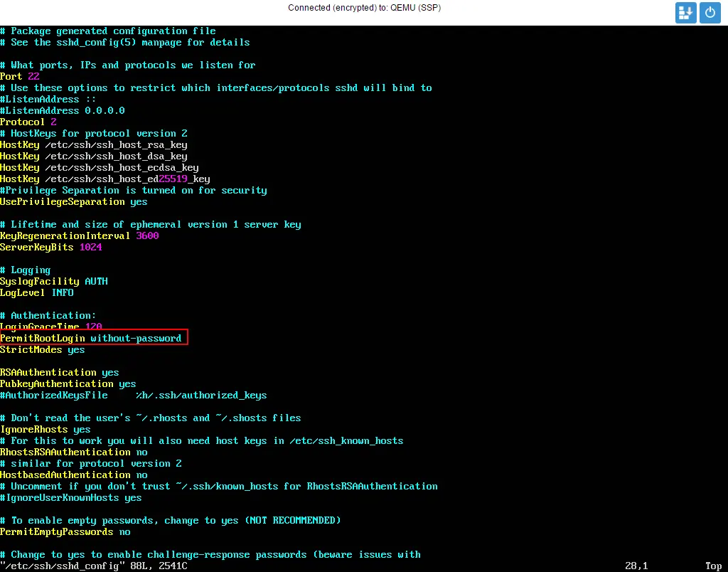Click 'PubkeyAuthentication yes' line
This screenshot has width=728, height=572.
[68, 383]
